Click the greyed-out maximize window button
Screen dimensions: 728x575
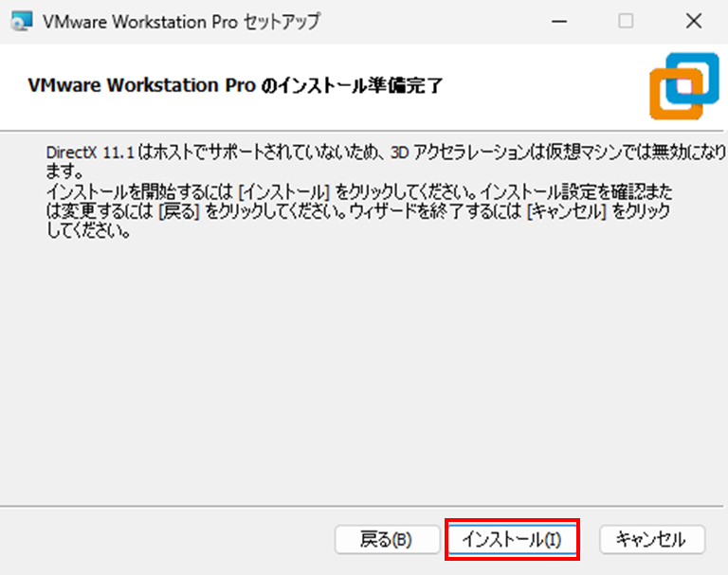[x=626, y=21]
